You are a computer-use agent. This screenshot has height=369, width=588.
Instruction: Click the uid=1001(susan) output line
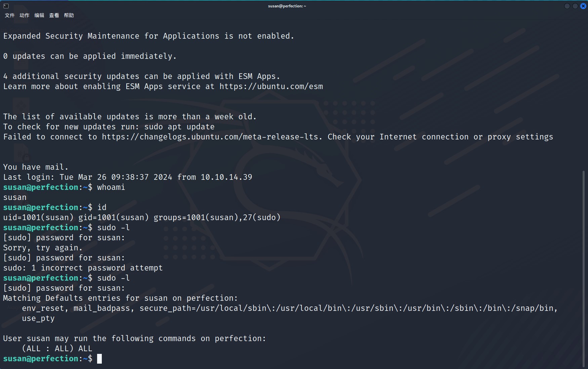pos(142,218)
